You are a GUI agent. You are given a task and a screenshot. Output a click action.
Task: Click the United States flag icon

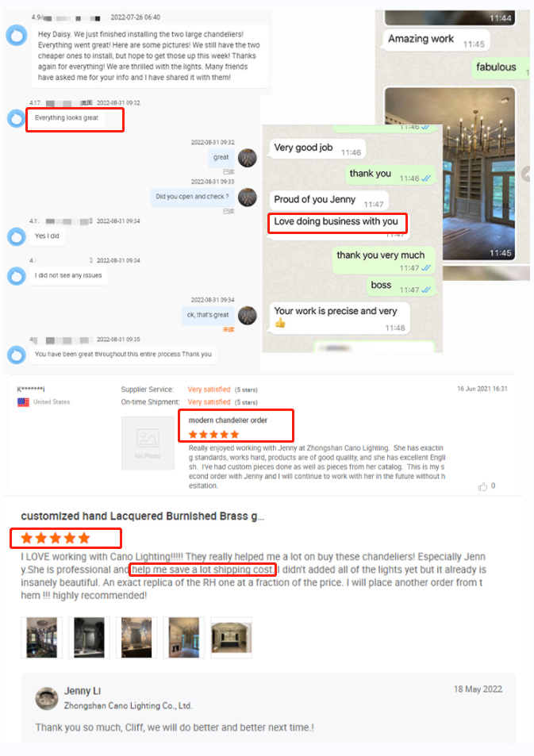pos(23,402)
